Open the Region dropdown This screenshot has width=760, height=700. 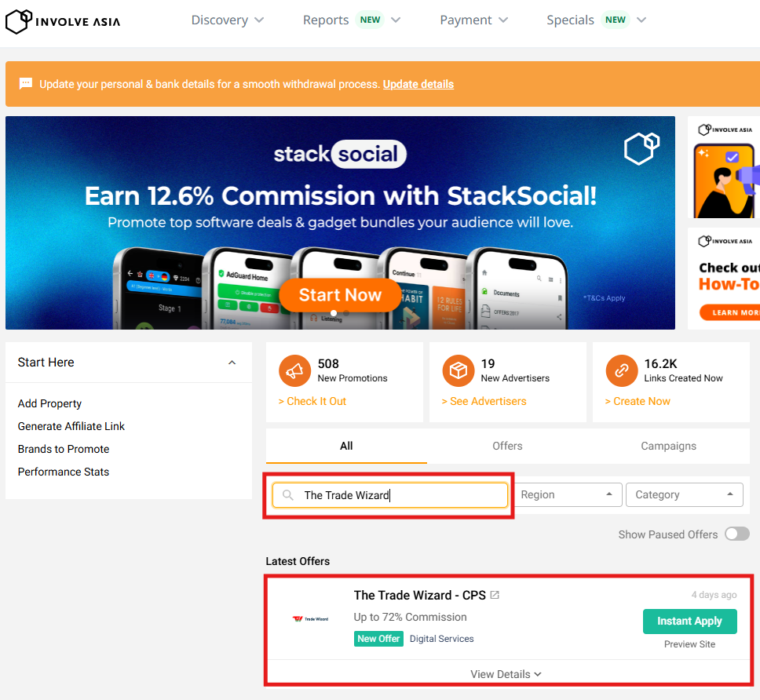click(568, 495)
